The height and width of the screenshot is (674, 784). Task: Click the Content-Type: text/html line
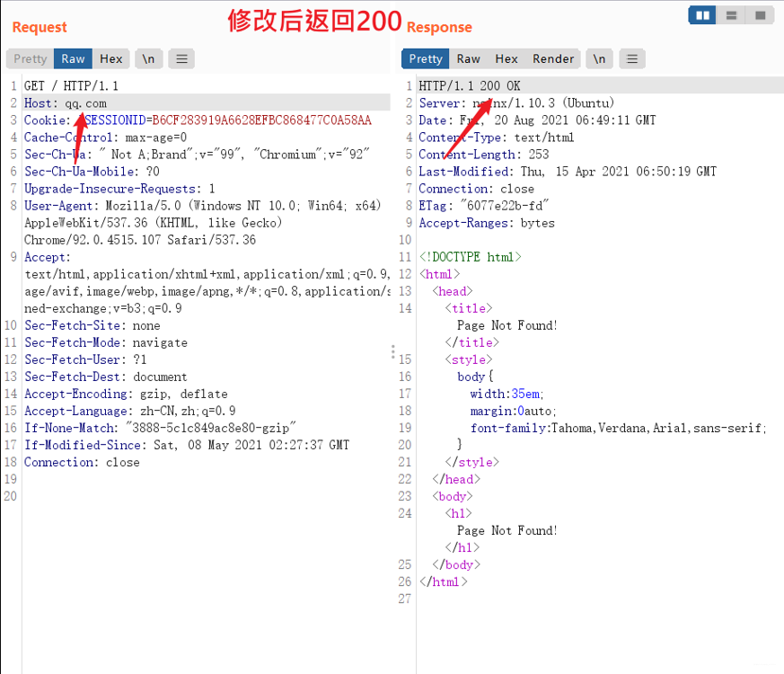point(497,137)
